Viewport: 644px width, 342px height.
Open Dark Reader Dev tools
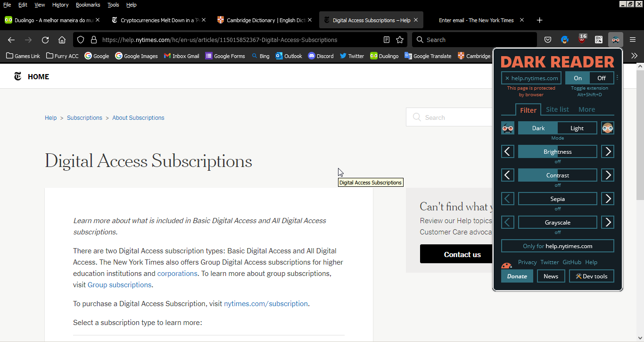(592, 276)
